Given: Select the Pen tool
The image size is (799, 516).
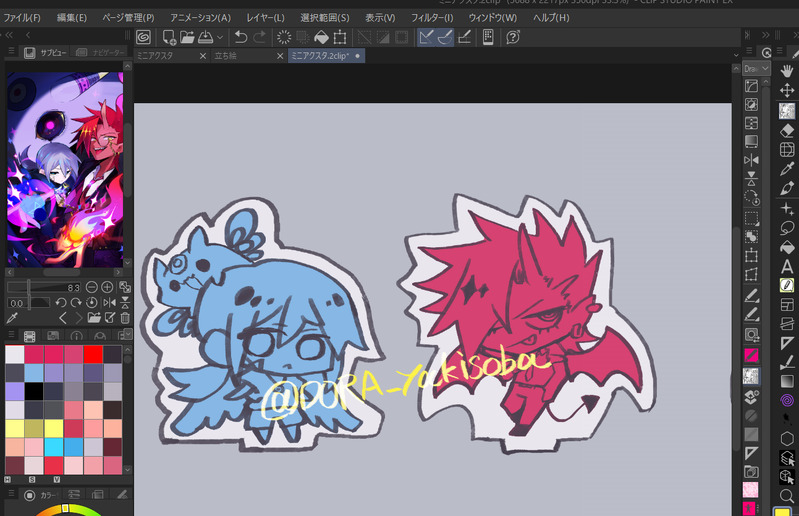Looking at the screenshot, I should [787, 189].
